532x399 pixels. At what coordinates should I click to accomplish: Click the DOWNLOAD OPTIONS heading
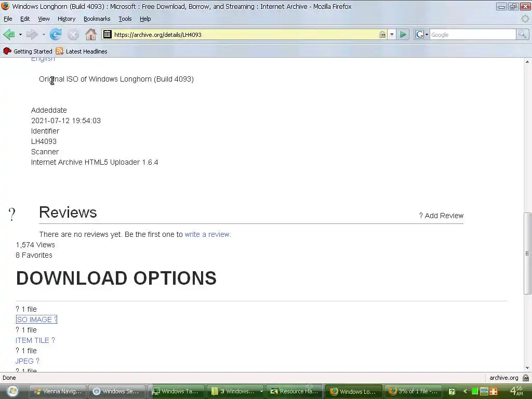click(x=116, y=278)
